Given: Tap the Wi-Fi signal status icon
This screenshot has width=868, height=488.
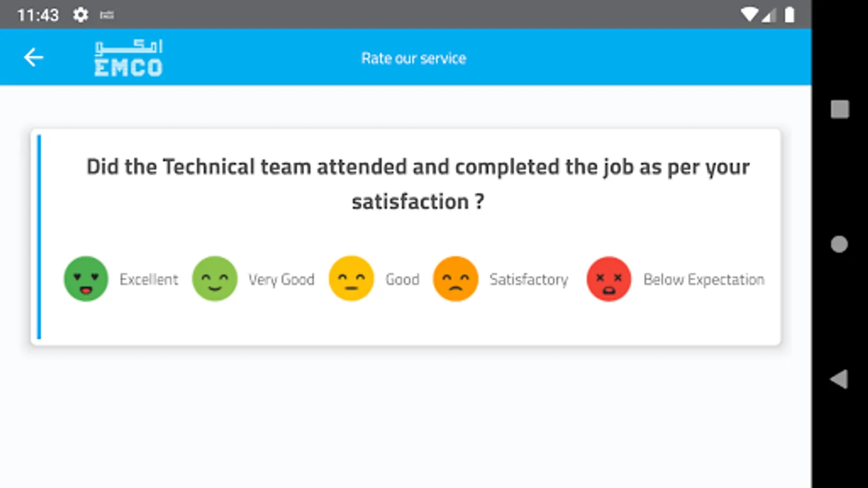Looking at the screenshot, I should pos(749,15).
